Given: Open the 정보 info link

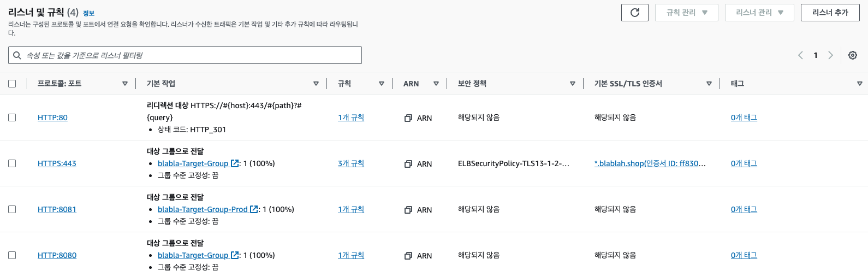Looking at the screenshot, I should pos(88,13).
